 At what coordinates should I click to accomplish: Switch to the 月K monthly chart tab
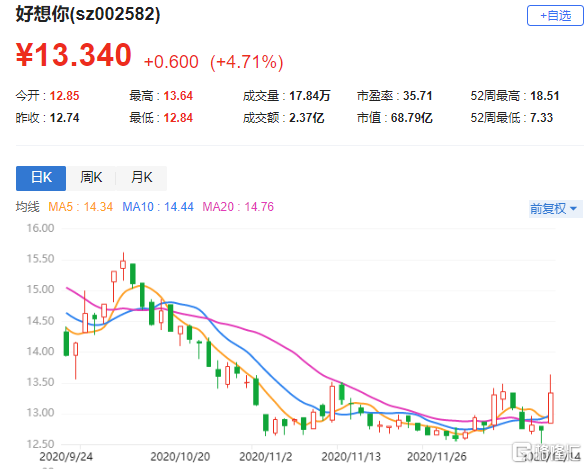coord(142,178)
